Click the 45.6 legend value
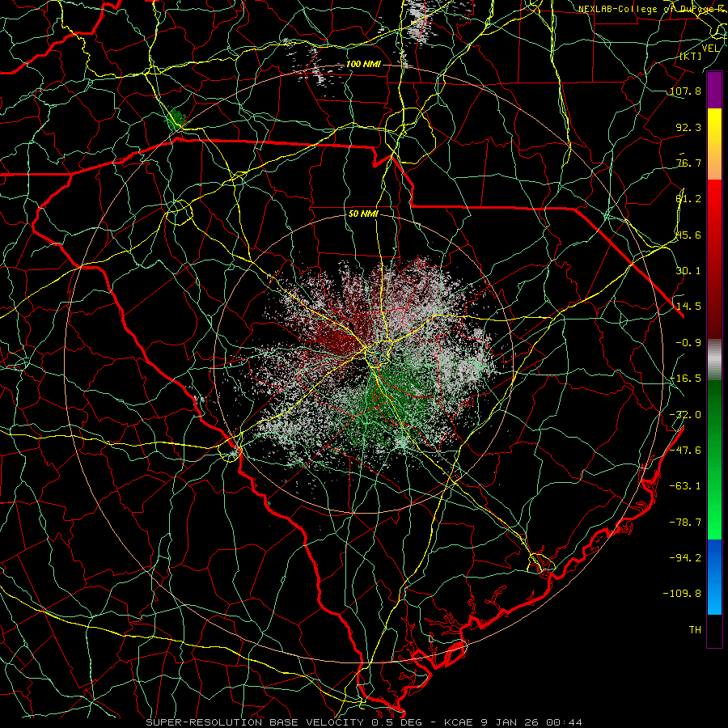 pos(688,235)
